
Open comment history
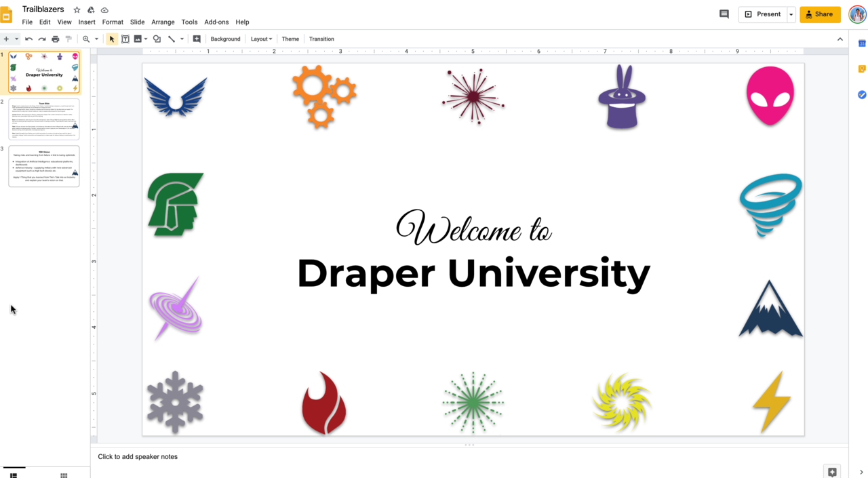coord(724,14)
